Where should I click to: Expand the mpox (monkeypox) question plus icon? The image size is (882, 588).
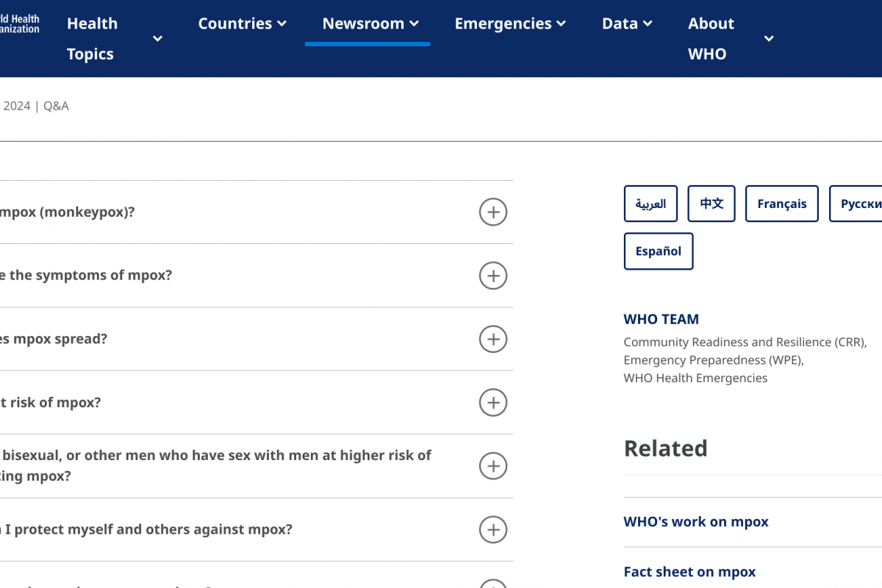click(x=493, y=212)
